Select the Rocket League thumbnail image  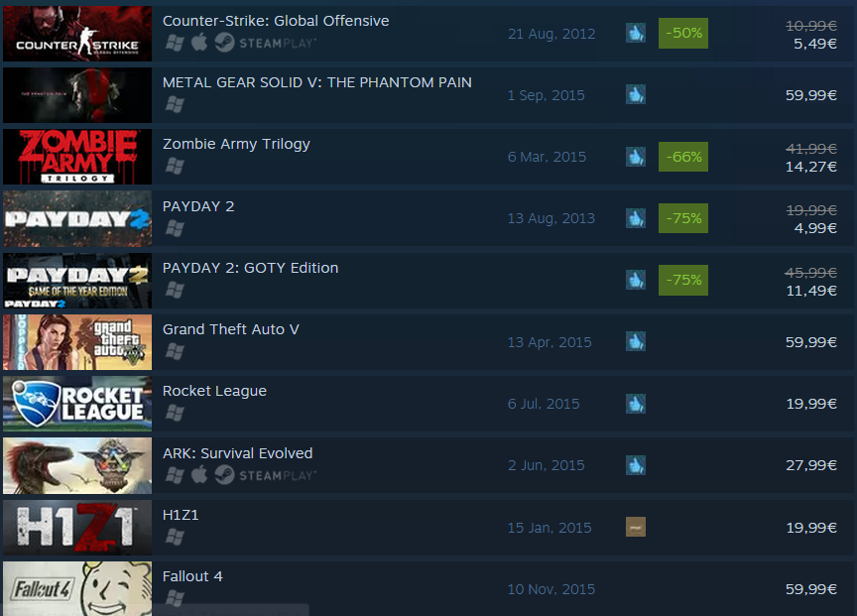click(x=77, y=404)
